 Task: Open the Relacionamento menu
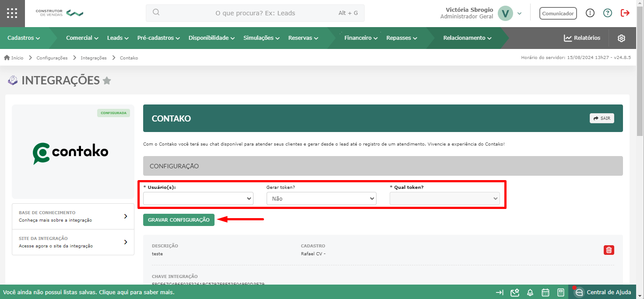pos(468,38)
